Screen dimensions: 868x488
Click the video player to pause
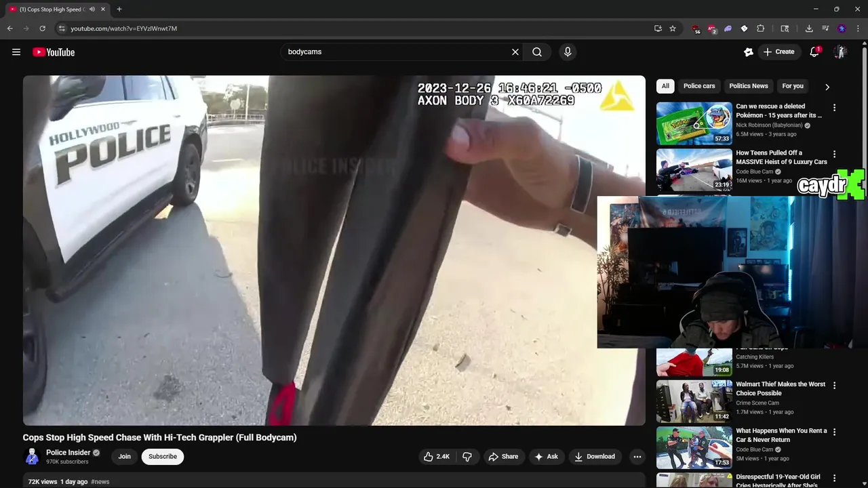click(x=334, y=250)
